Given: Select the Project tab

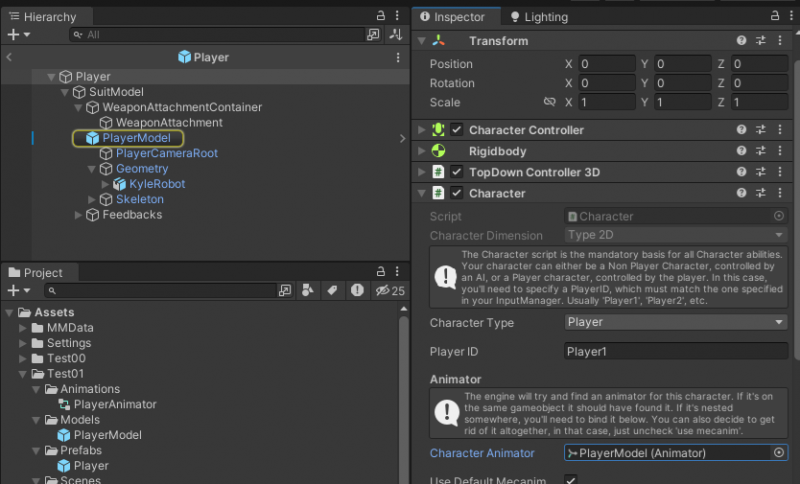Looking at the screenshot, I should point(36,273).
